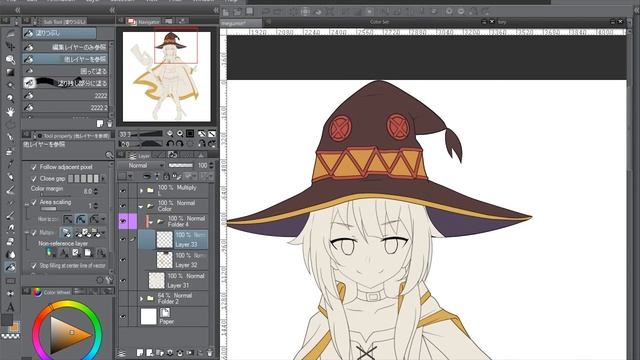Switch to the Layer tab
The width and height of the screenshot is (640, 360).
click(140, 156)
